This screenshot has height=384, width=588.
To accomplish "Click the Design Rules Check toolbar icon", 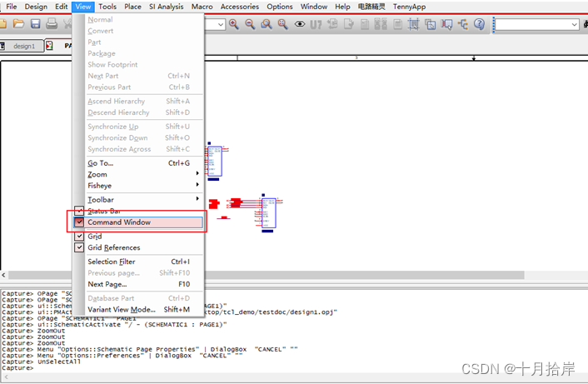I will coord(349,24).
